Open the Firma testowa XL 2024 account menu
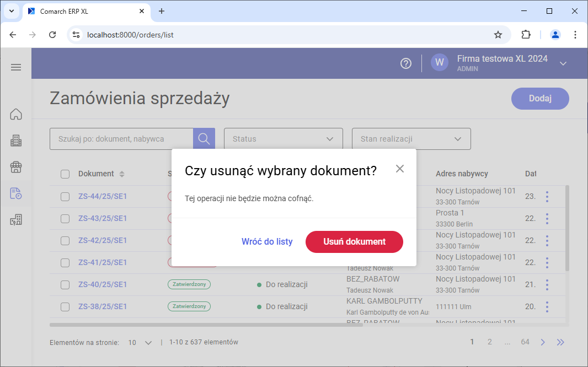Image resolution: width=588 pixels, height=367 pixels. tap(502, 63)
